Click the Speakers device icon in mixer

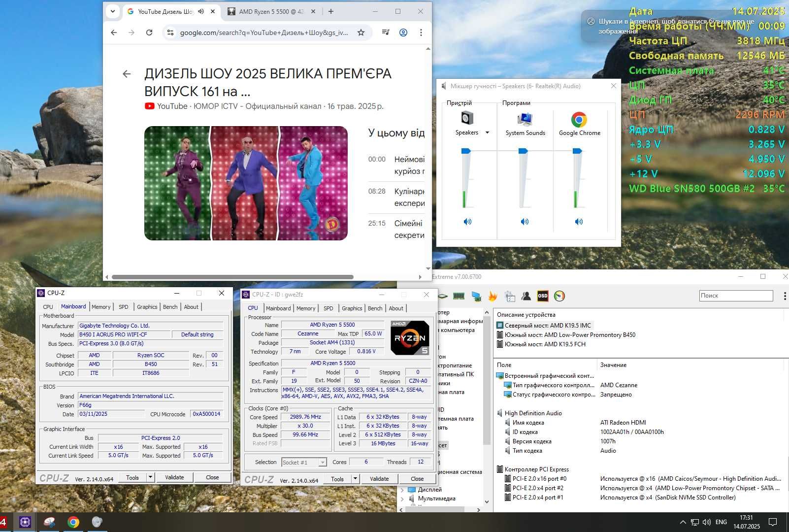467,119
